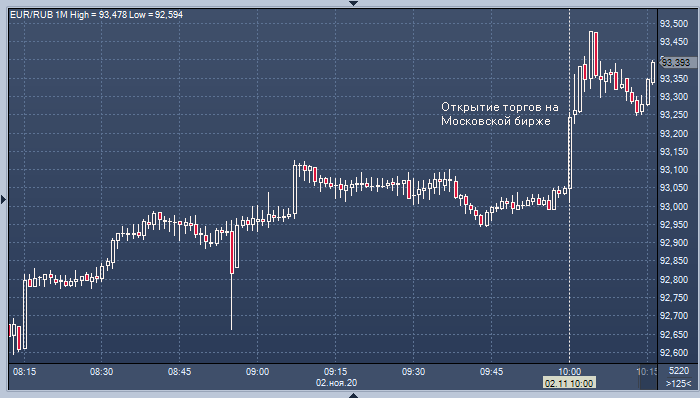The width and height of the screenshot is (700, 398).
Task: Click the 02.11 10:00 date label
Action: [x=569, y=383]
